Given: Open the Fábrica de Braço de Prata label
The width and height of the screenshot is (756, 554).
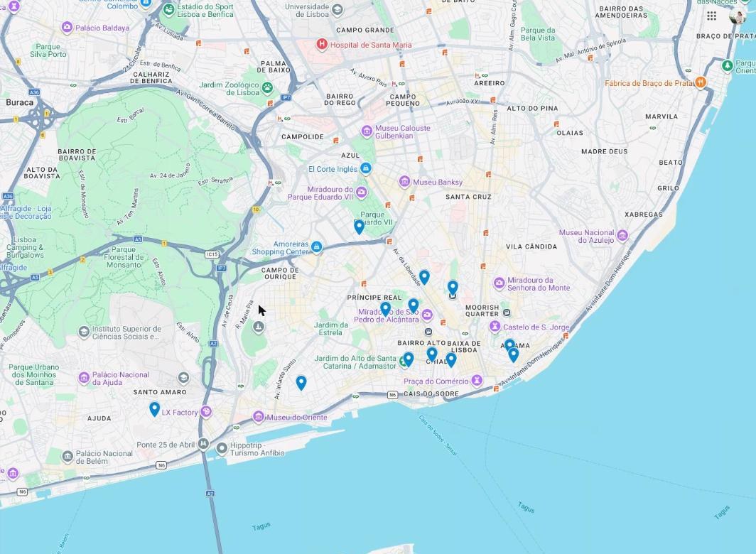Looking at the screenshot, I should (x=649, y=83).
